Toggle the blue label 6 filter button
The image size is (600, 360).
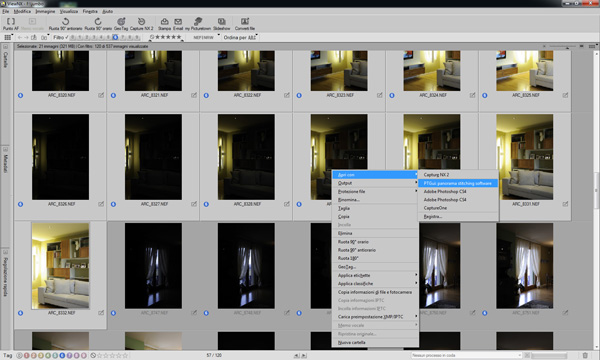click(x=115, y=37)
